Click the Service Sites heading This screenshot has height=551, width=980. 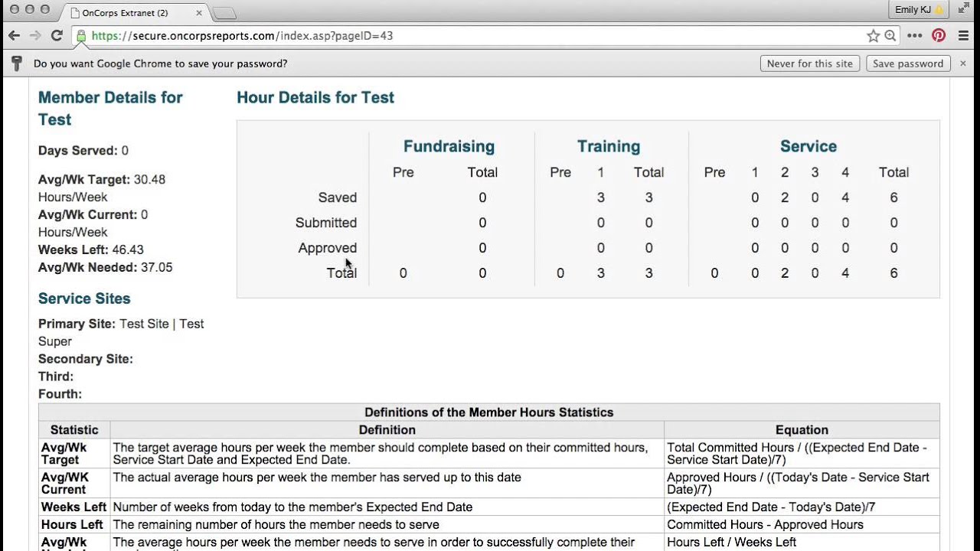pyautogui.click(x=84, y=299)
